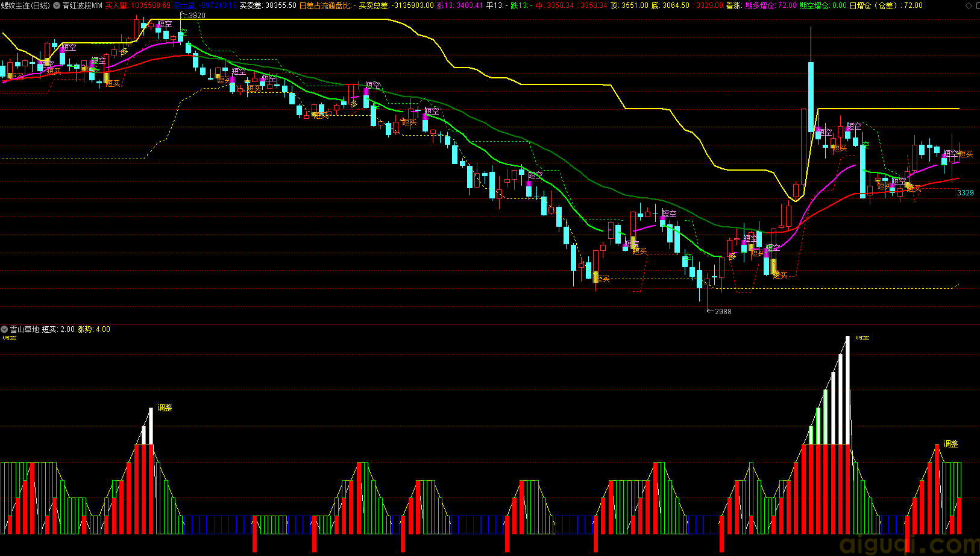Image resolution: width=980 pixels, height=556 pixels.
Task: Select the 青红波段MM indicator name
Action: coord(82,5)
